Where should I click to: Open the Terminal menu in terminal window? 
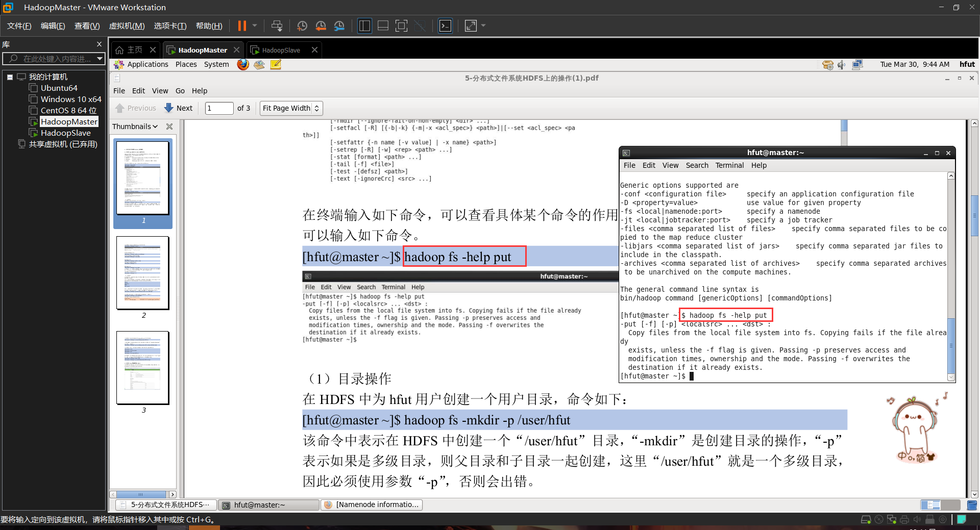pos(729,165)
